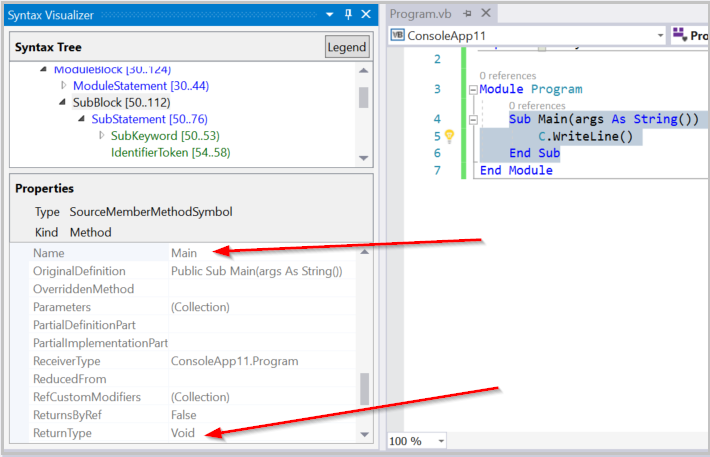Collapse Sub Main outlining region
Viewport: 710px width, 457px height.
(x=472, y=120)
